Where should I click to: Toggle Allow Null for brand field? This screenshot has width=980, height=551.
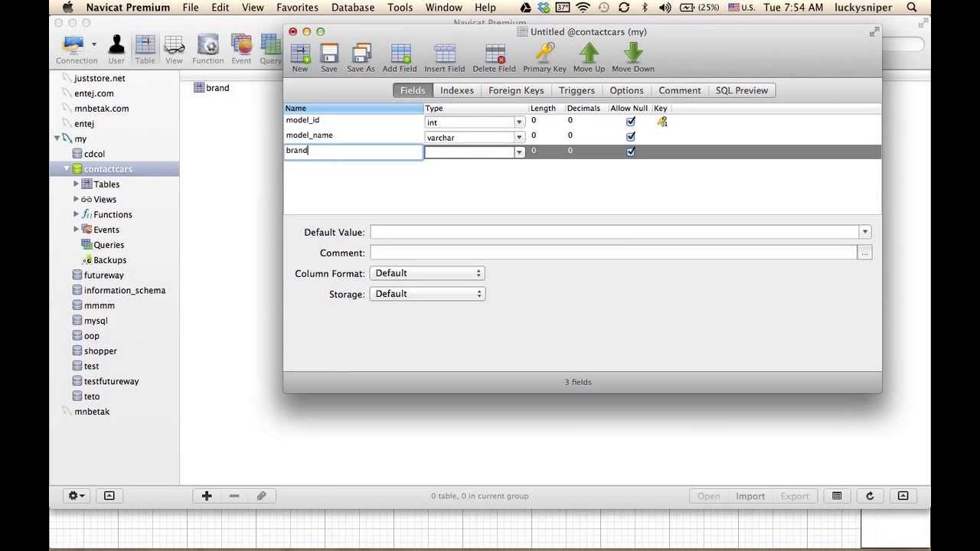[x=631, y=152]
